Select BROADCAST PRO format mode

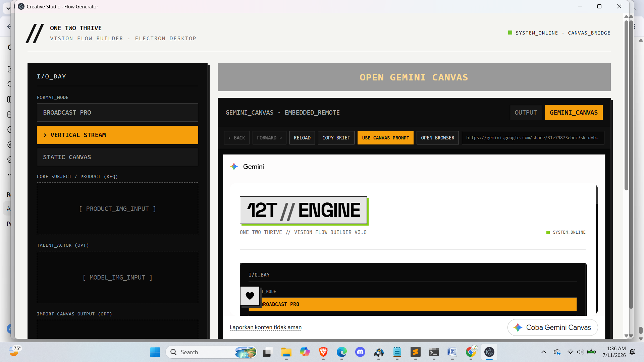point(117,113)
